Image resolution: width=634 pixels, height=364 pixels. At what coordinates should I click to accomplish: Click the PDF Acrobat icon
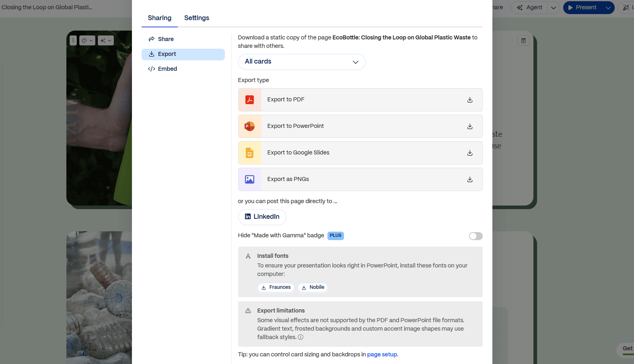(x=249, y=100)
